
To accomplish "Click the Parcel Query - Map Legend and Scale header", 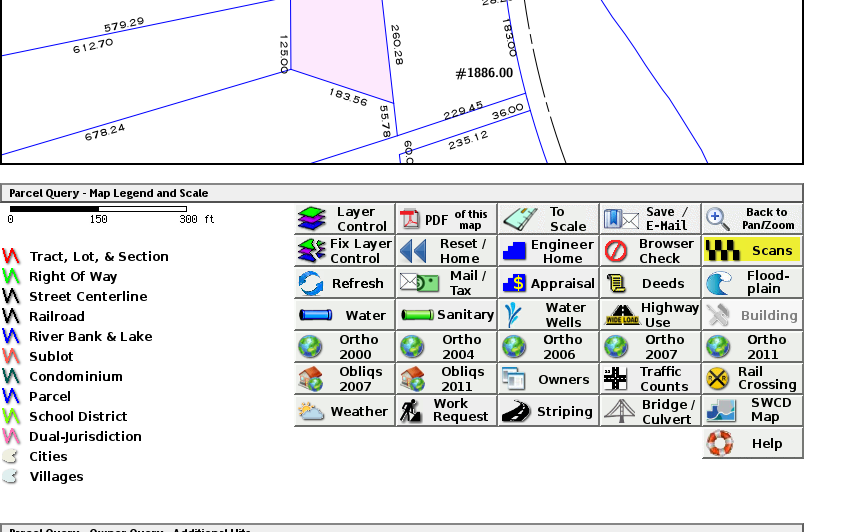I will coord(401,193).
